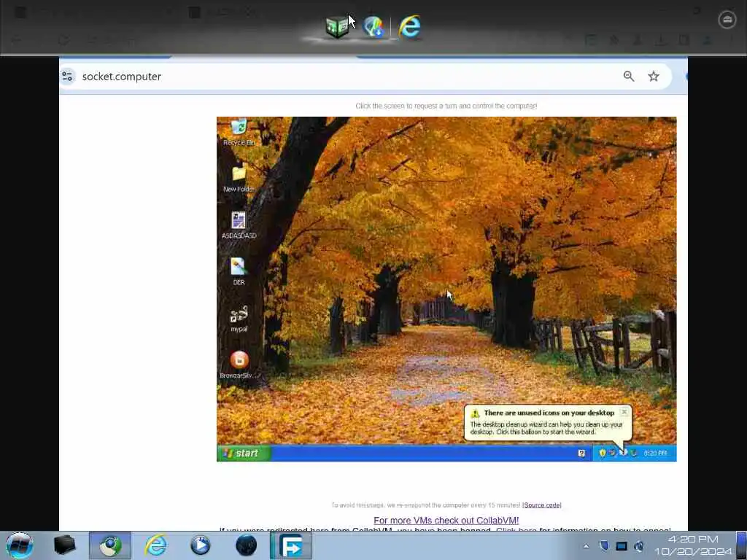This screenshot has height=560, width=747.
Task: Follow the 'For more VMs check out CollabVM!' link
Action: coord(446,521)
